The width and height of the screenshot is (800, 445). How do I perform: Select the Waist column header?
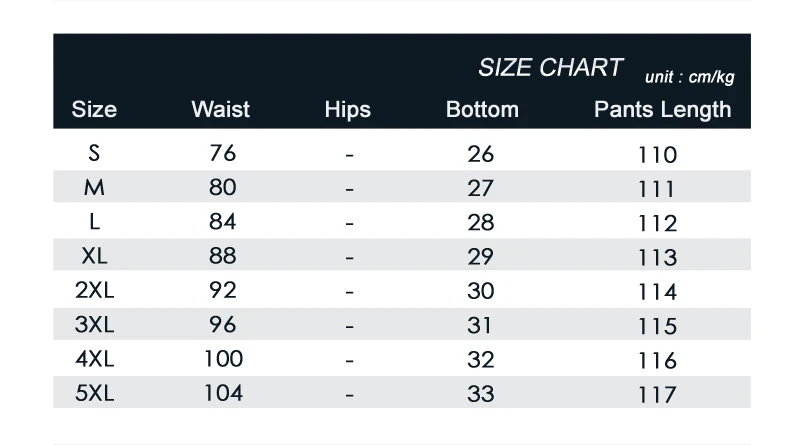220,109
